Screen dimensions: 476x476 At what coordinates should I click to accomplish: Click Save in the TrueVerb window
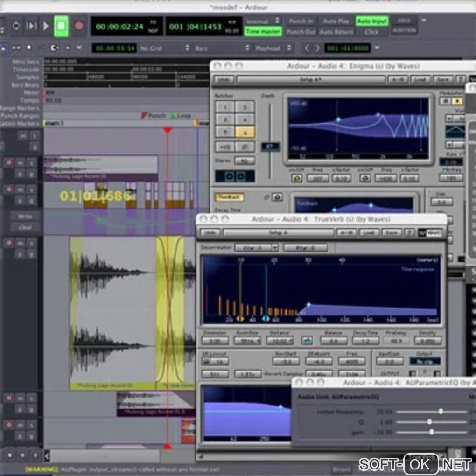click(392, 232)
